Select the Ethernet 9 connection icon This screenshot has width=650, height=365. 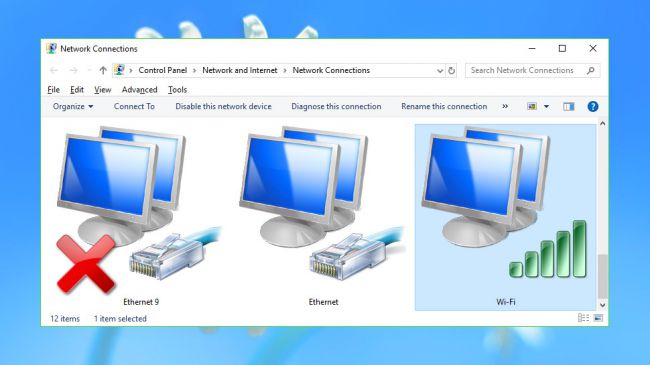click(x=140, y=209)
